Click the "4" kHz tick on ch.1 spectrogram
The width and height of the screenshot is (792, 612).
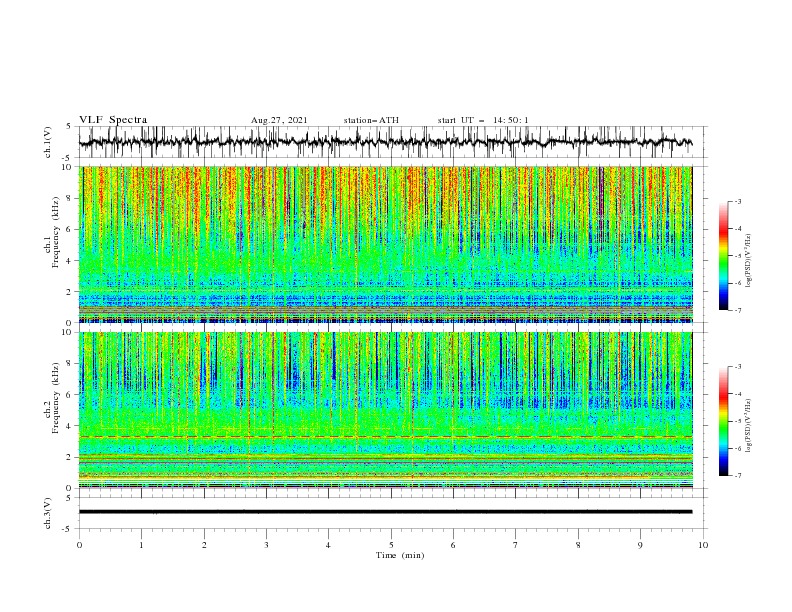pos(71,261)
